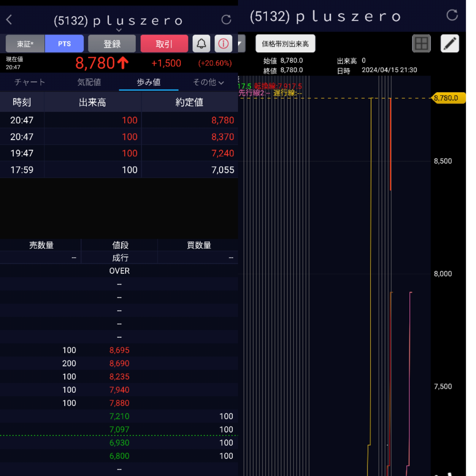The height and width of the screenshot is (476, 476).
Task: Open the 歩み値 tab
Action: [x=149, y=82]
